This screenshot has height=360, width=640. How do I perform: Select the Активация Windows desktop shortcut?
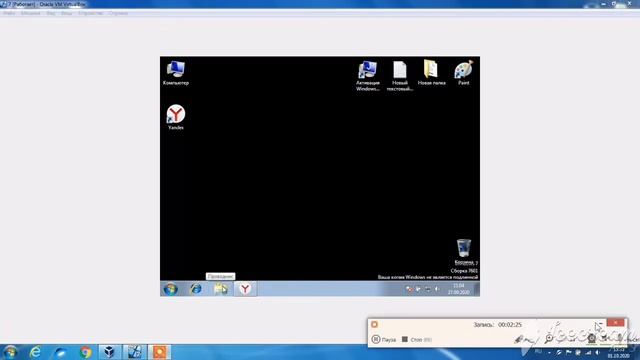coord(368,76)
